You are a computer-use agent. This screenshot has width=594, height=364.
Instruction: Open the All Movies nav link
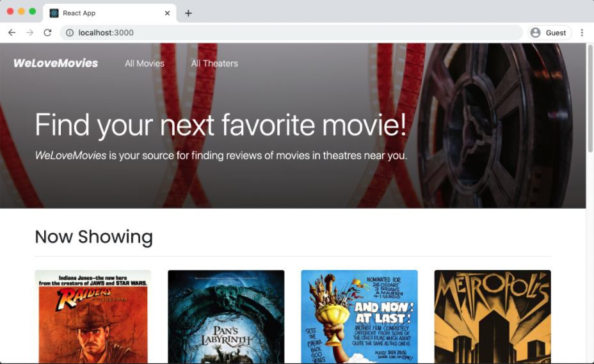(145, 63)
